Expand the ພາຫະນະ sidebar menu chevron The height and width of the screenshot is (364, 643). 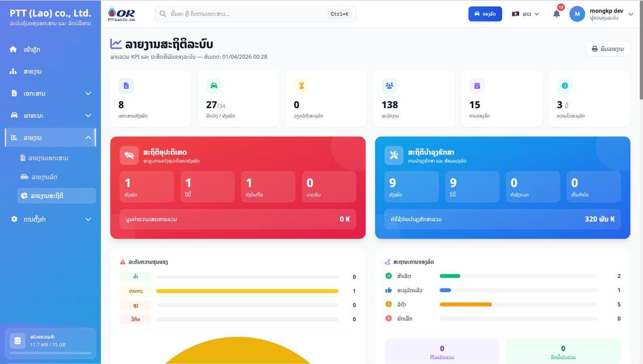88,115
